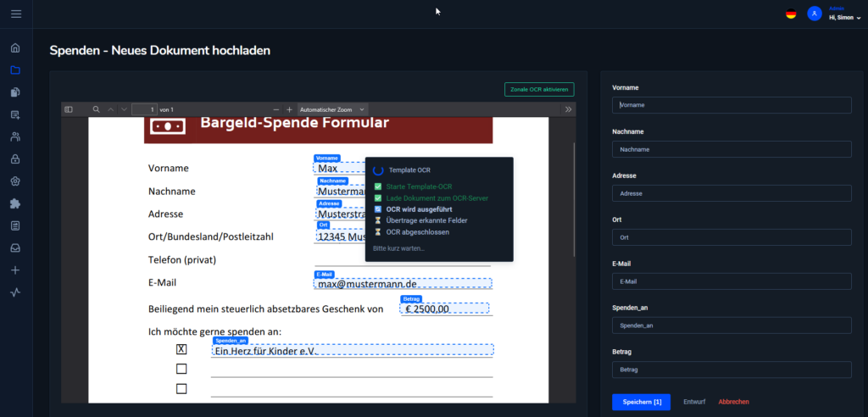Zoom in on the PDF document

coord(289,109)
